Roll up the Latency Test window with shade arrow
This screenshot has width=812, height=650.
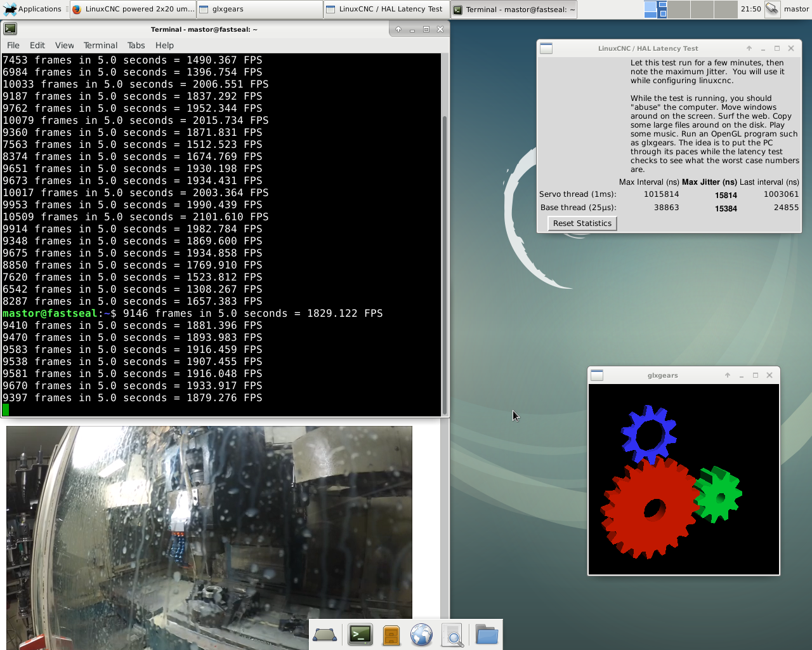[x=749, y=48]
